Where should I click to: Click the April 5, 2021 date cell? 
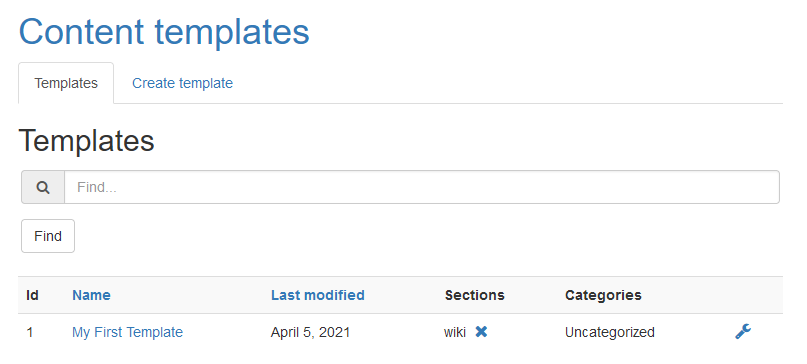310,333
